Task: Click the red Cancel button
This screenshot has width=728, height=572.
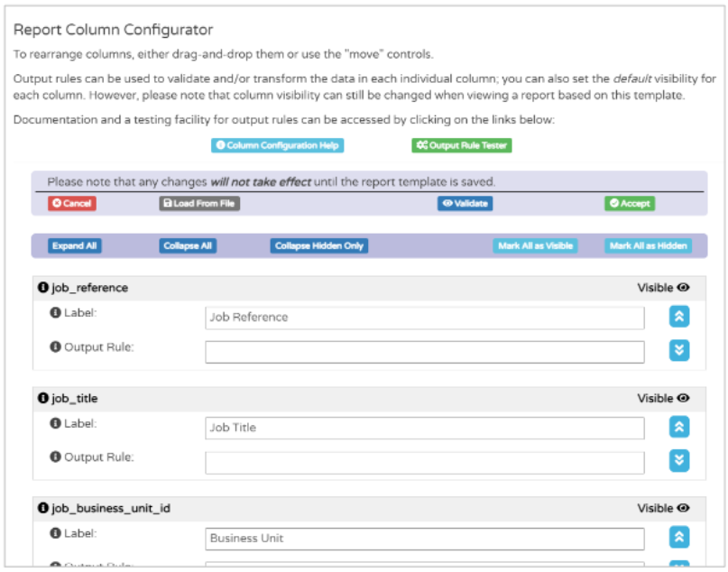Action: click(x=72, y=204)
